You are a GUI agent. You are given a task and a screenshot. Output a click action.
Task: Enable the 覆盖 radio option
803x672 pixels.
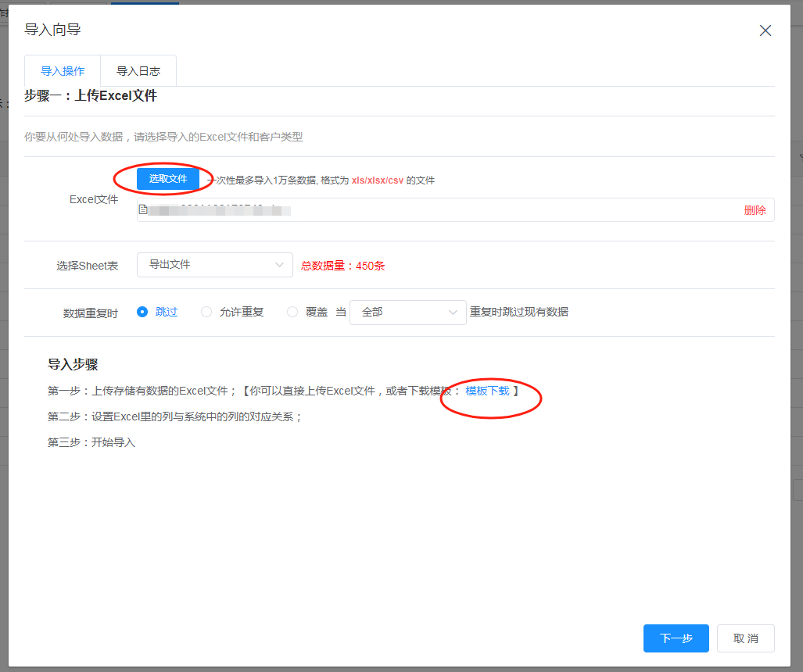tap(292, 312)
